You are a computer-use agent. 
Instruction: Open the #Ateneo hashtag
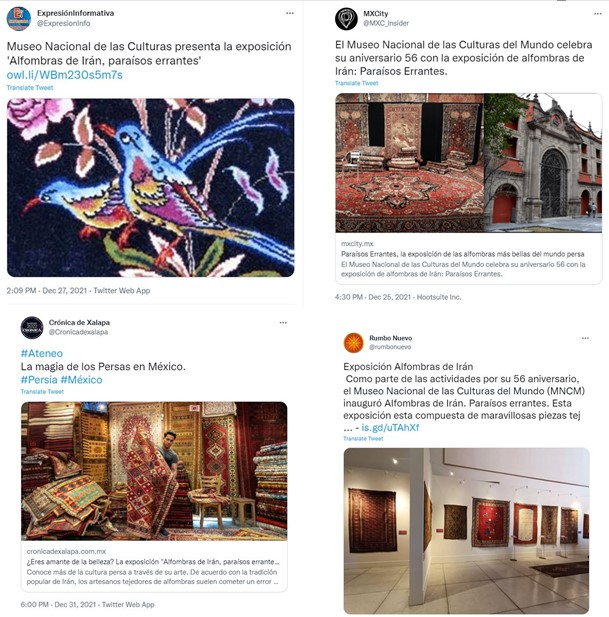[x=42, y=353]
